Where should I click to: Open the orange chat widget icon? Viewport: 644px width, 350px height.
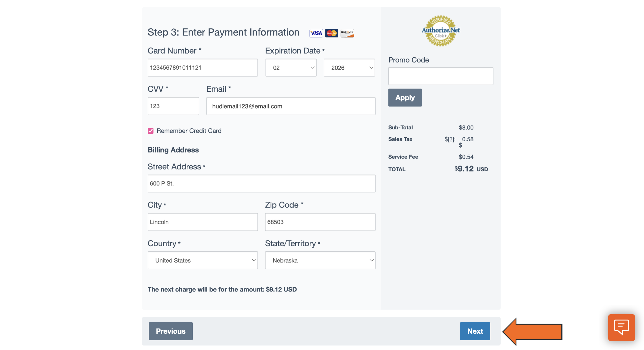[621, 327]
